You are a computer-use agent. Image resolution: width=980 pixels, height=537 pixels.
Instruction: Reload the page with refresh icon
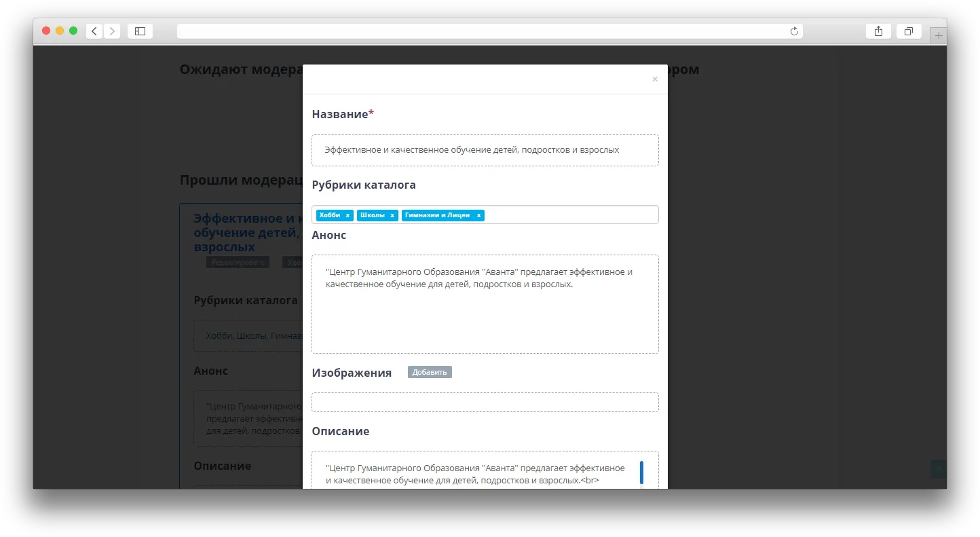794,31
